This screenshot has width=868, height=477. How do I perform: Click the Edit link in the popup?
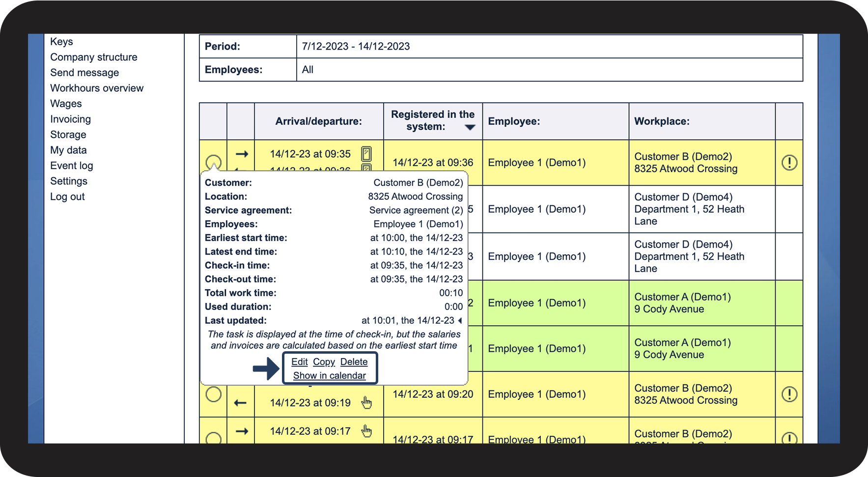[299, 362]
